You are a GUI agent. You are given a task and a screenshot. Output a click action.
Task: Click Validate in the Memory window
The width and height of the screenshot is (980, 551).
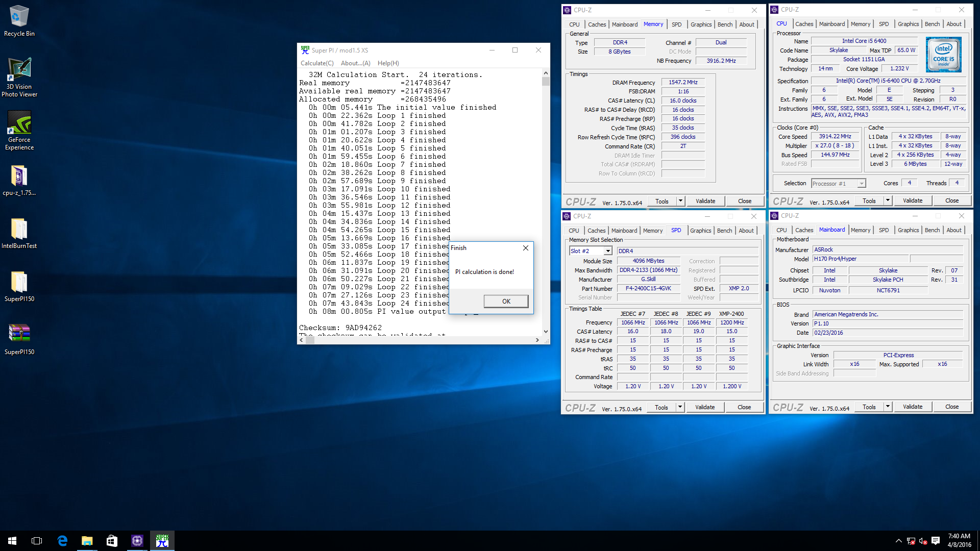[x=705, y=201]
